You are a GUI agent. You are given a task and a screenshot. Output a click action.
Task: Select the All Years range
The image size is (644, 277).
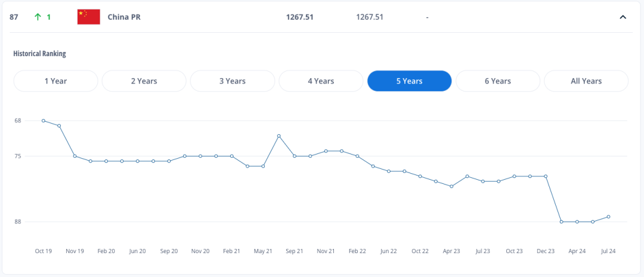point(586,81)
